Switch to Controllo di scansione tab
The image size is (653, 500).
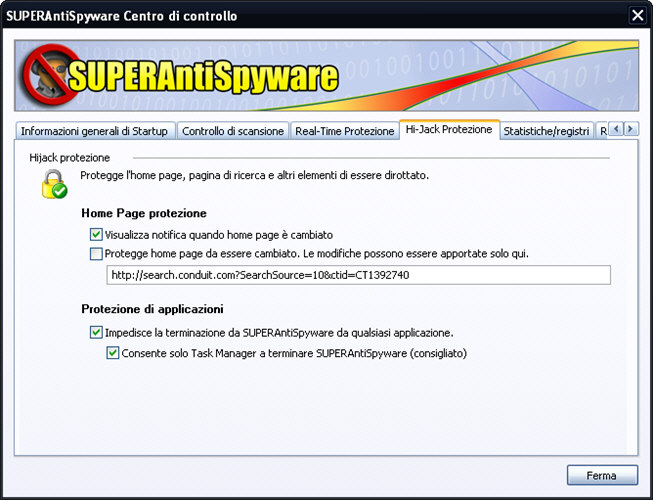(233, 131)
